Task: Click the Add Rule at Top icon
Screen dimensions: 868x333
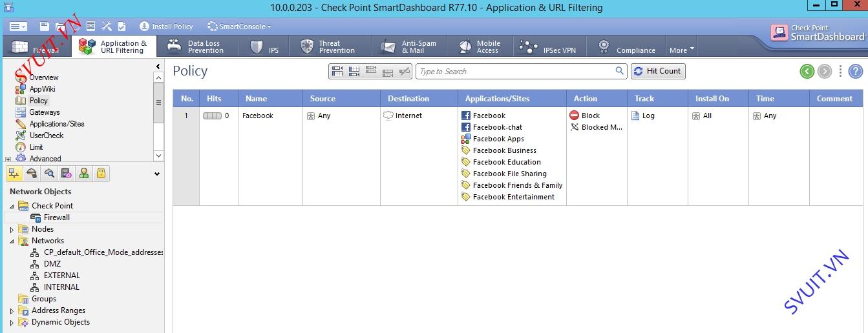Action: pyautogui.click(x=337, y=71)
